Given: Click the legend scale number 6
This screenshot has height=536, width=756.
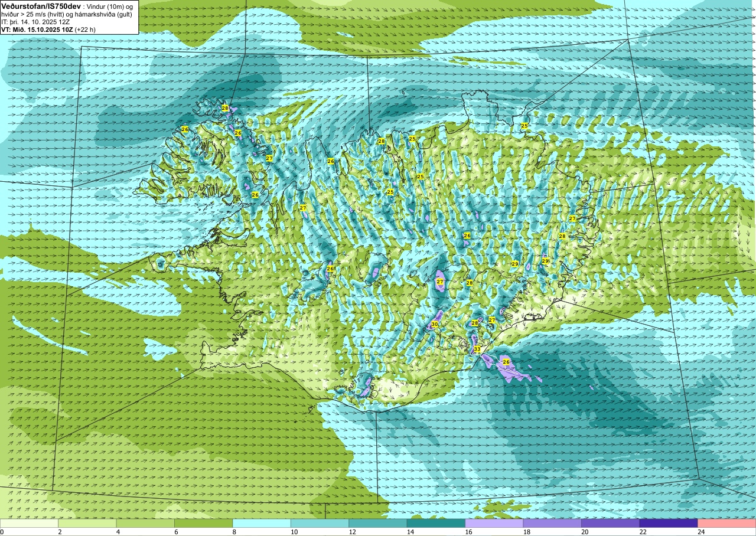Looking at the screenshot, I should click(177, 532).
